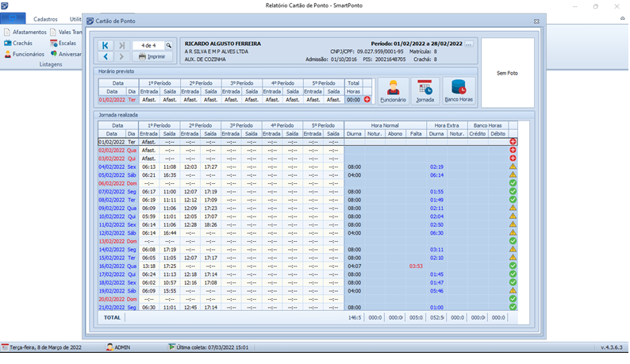Click green check icon on 21/02/2022 row
Image resolution: width=630 pixels, height=364 pixels.
[x=513, y=308]
